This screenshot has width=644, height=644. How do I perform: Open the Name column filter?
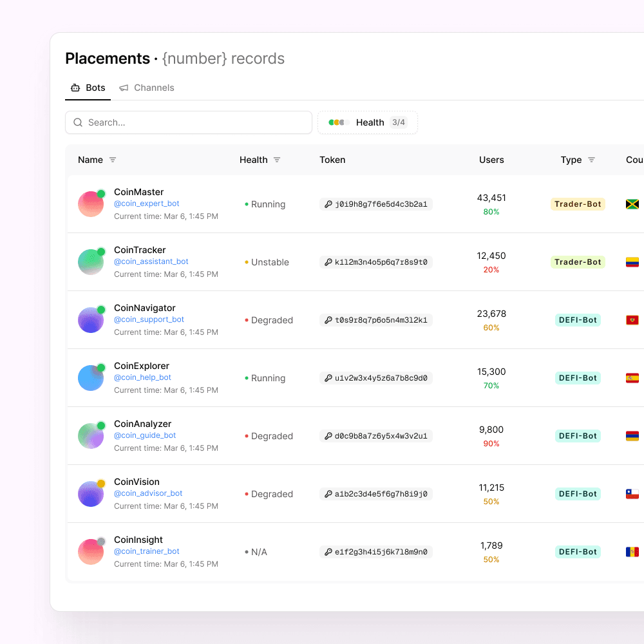(113, 160)
